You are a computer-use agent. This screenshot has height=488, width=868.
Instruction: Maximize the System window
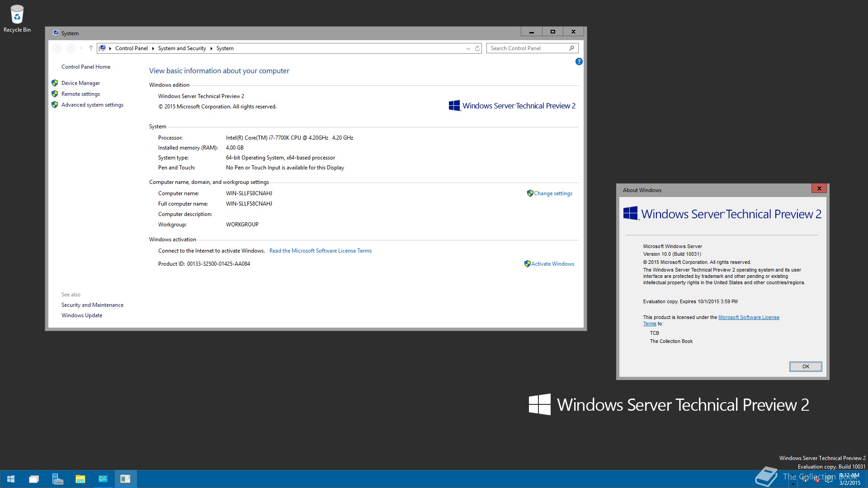pos(552,32)
